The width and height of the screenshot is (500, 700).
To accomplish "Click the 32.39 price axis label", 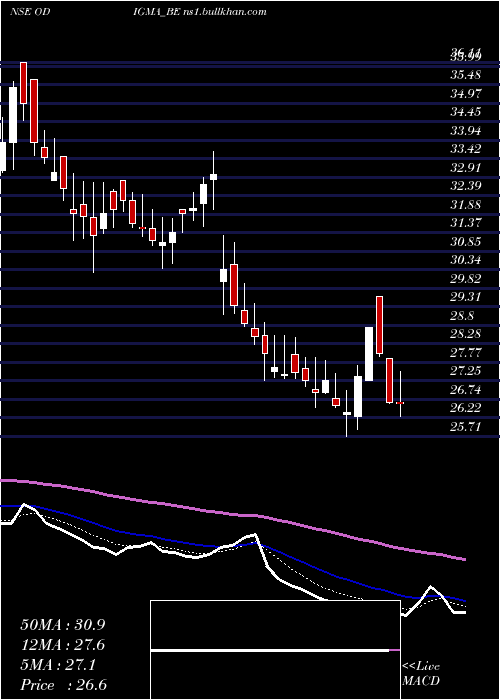I will pos(465,186).
